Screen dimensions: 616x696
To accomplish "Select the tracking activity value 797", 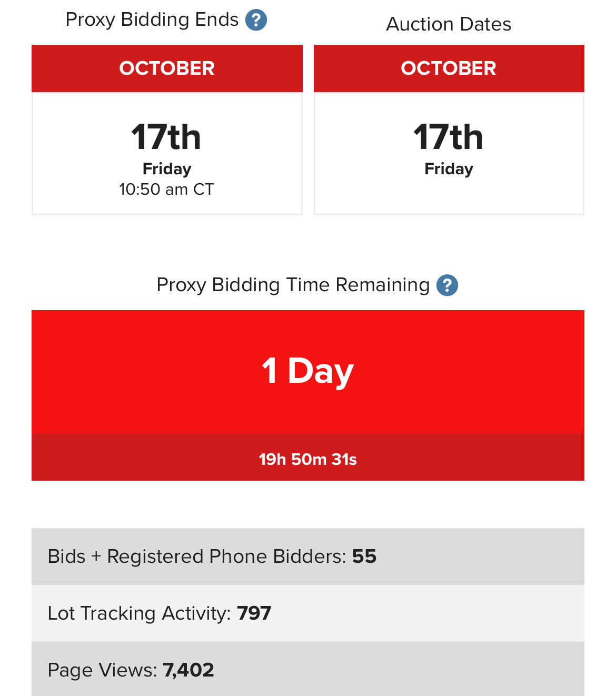I will (254, 613).
